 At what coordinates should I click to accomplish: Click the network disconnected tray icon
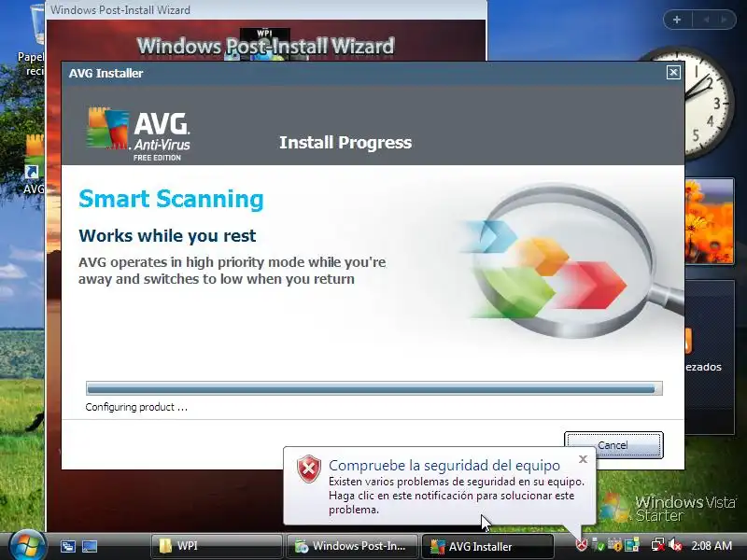coord(657,545)
